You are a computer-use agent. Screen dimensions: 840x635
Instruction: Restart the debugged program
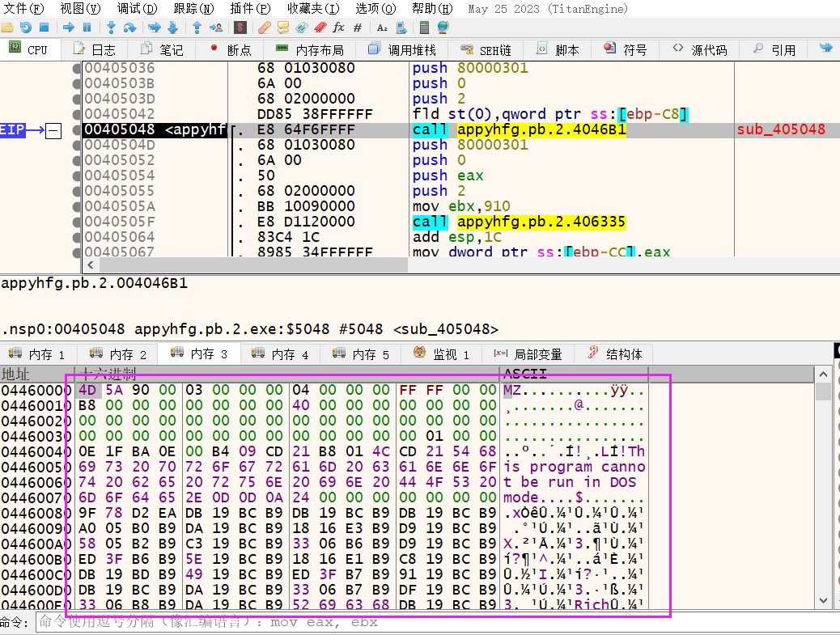point(25,28)
